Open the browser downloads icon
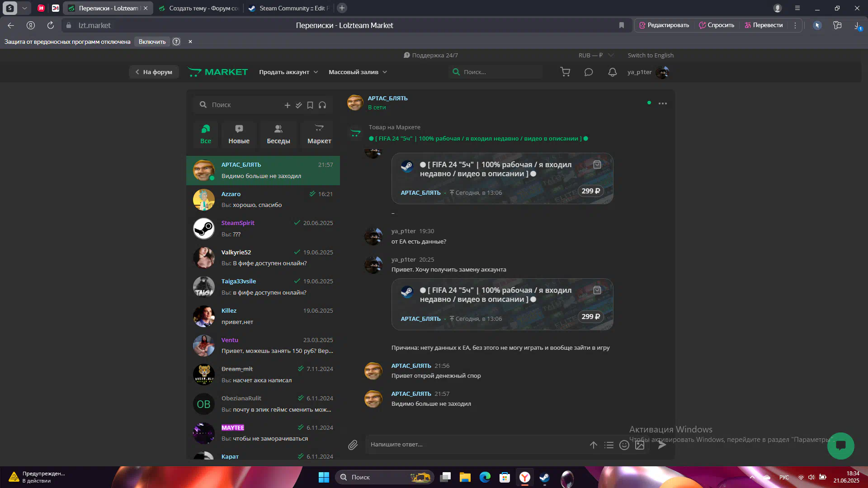This screenshot has width=868, height=488. pyautogui.click(x=857, y=25)
